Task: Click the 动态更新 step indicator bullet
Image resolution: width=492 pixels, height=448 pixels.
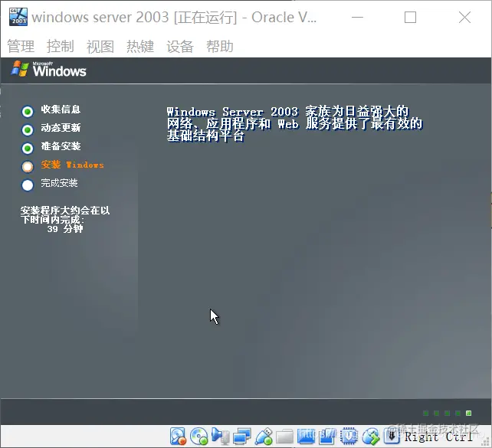Action: (28, 129)
